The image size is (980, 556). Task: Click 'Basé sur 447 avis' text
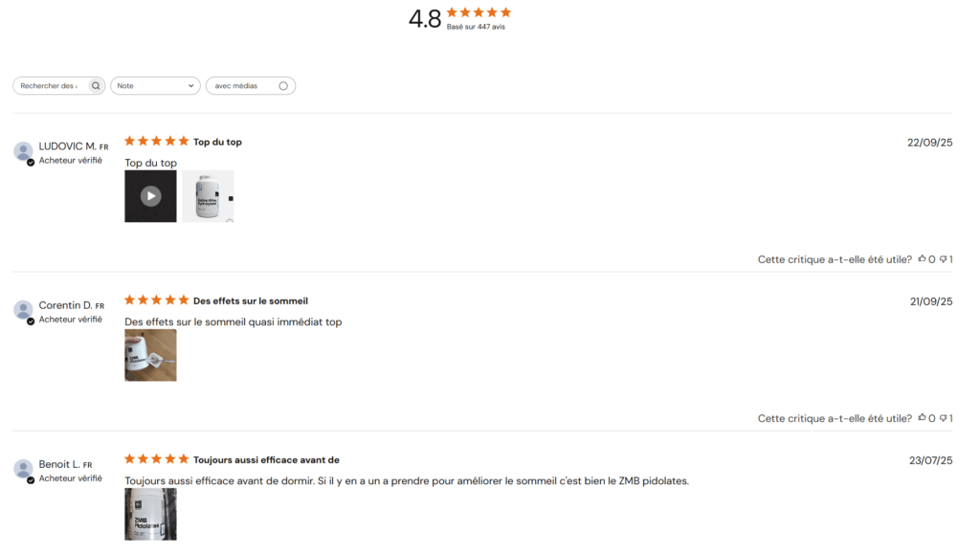pyautogui.click(x=476, y=27)
